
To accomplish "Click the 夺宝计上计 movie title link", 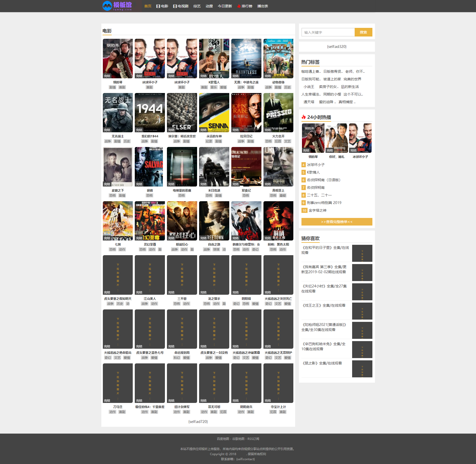I will pyautogui.click(x=278, y=407).
